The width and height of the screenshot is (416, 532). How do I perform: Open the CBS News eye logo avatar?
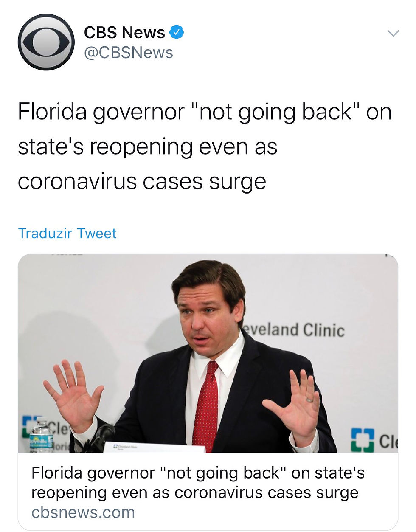tap(46, 42)
